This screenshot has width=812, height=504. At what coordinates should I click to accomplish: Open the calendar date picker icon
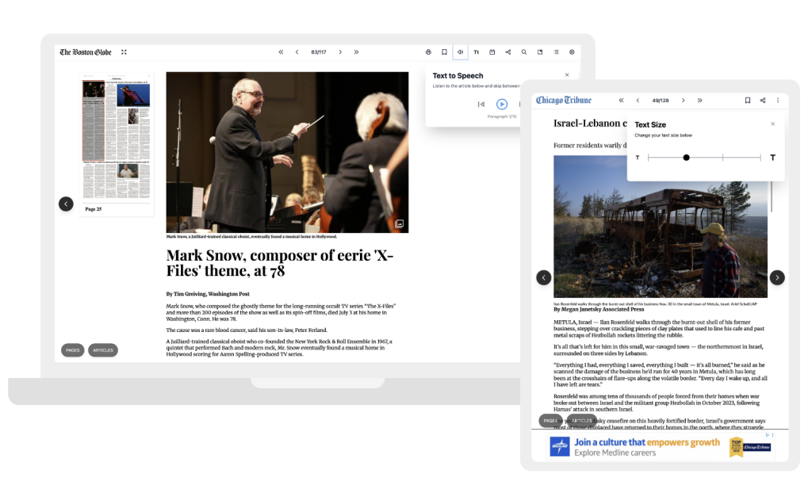coord(492,52)
